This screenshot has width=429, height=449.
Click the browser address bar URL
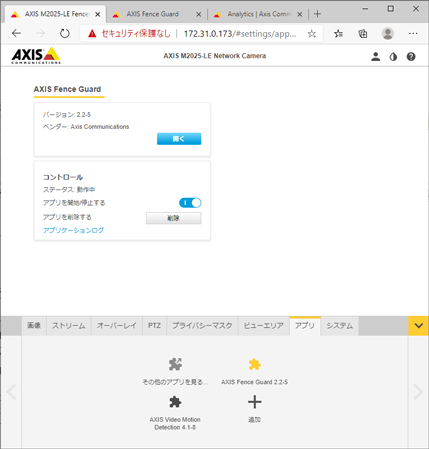click(x=240, y=34)
